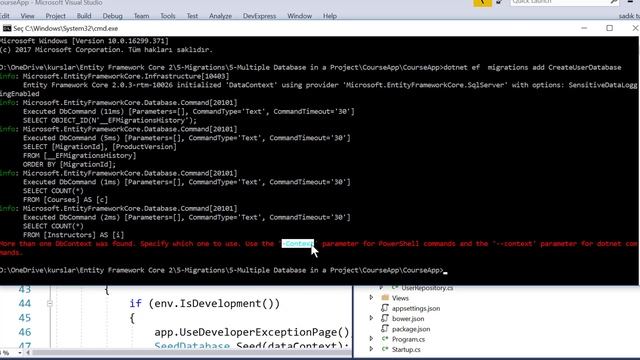Minimize the cmd.exe console window
This screenshot has width=640, height=360.
584,28
